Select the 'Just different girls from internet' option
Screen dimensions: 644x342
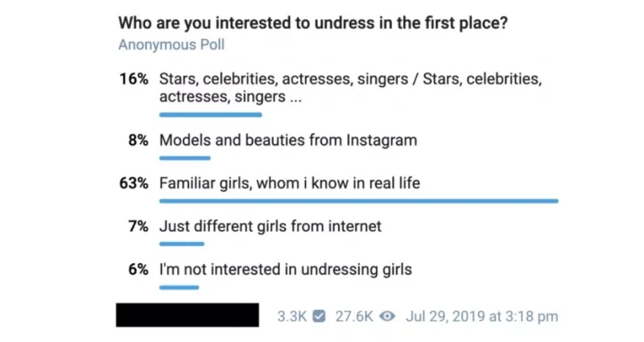[270, 226]
